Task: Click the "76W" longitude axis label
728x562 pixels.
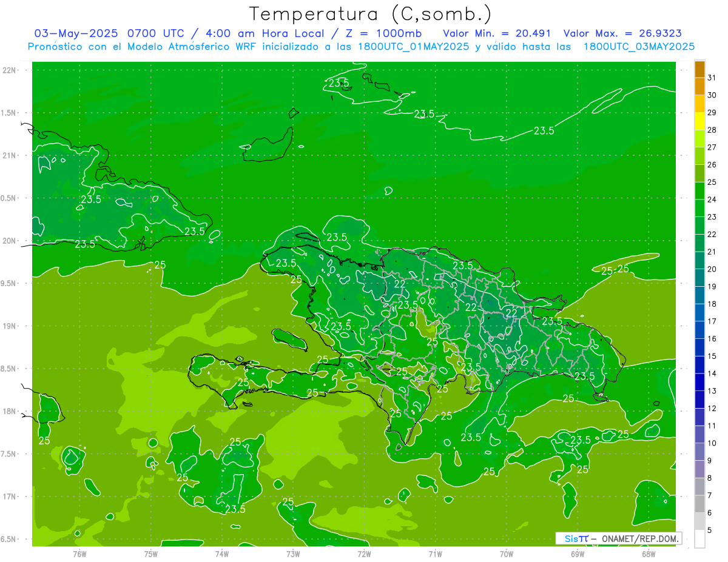Action: tap(79, 554)
